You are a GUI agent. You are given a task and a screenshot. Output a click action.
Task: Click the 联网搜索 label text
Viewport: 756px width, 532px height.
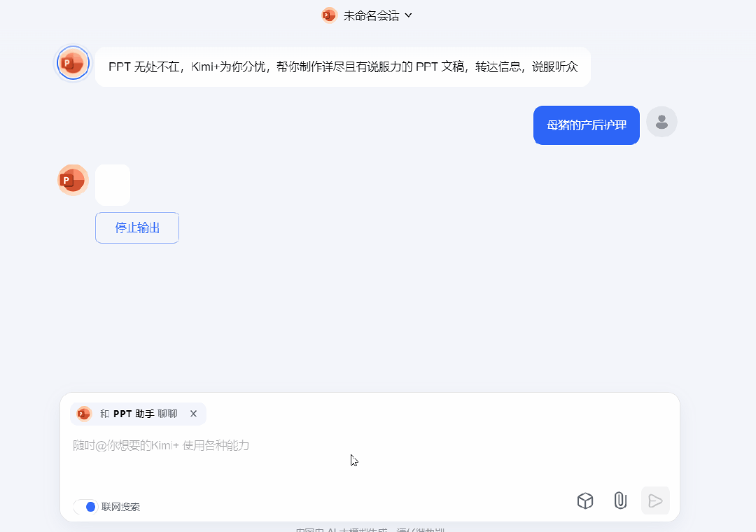(x=120, y=507)
